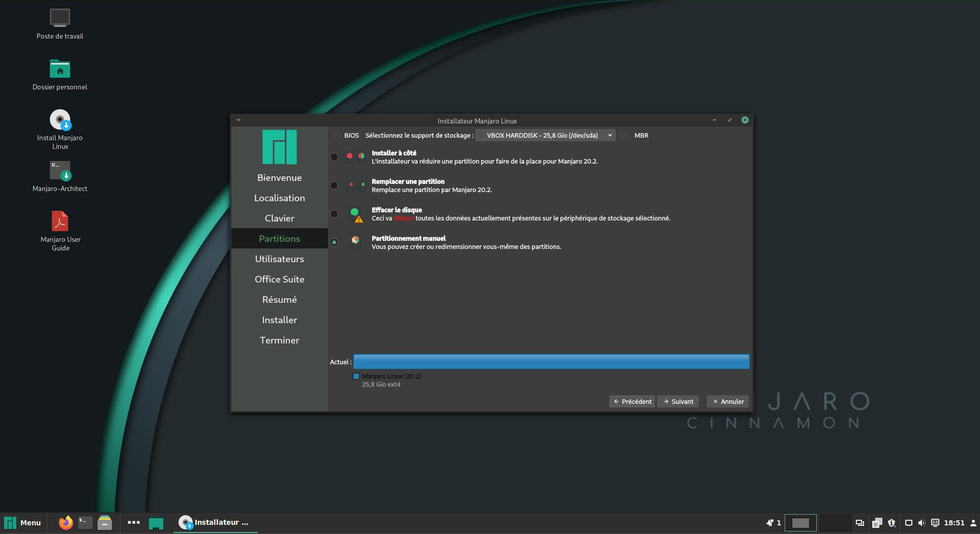The height and width of the screenshot is (534, 980).
Task: Close the installer window
Action: (745, 120)
